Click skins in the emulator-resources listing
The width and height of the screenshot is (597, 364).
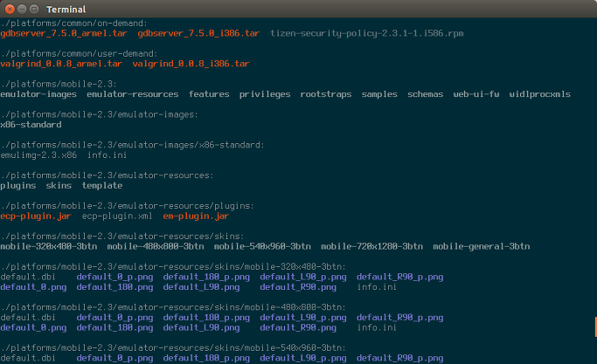(59, 186)
